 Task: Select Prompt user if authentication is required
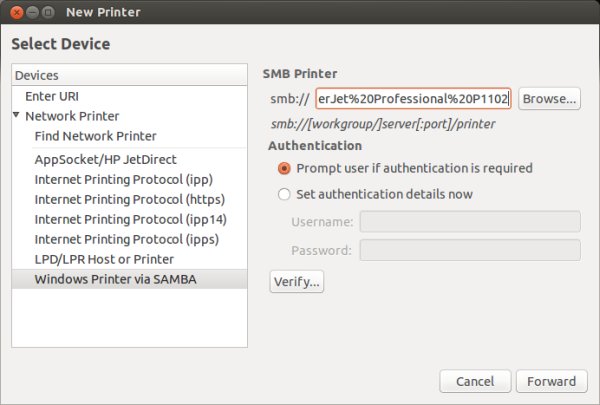[x=285, y=168]
